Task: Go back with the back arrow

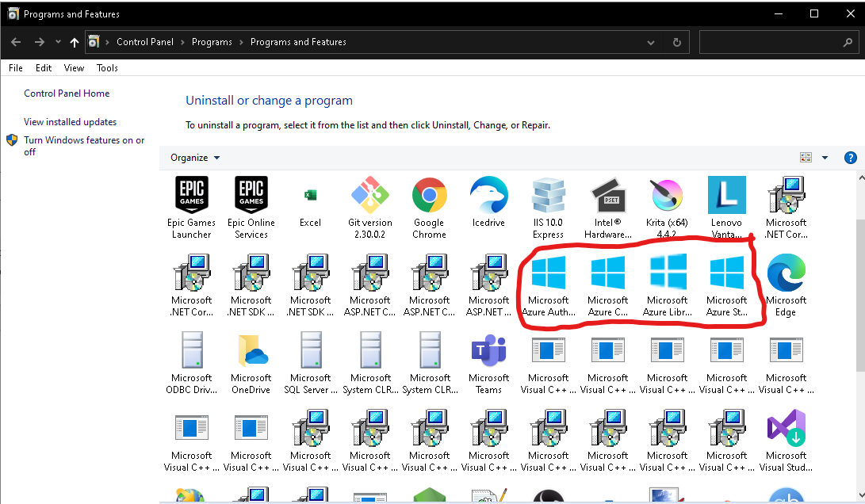Action: tap(16, 42)
